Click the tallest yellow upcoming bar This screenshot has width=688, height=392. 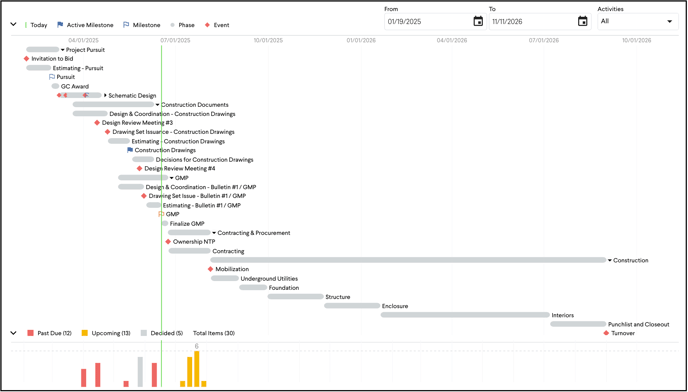tap(197, 369)
